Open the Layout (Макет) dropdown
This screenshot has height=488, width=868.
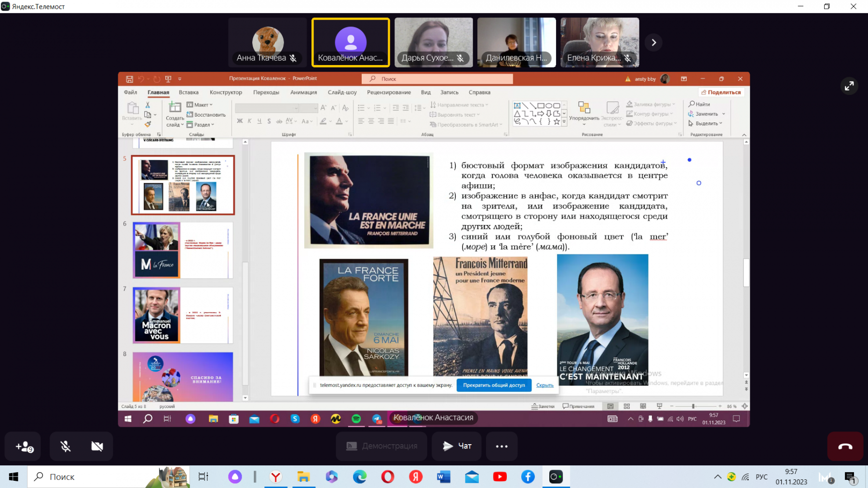(x=200, y=105)
